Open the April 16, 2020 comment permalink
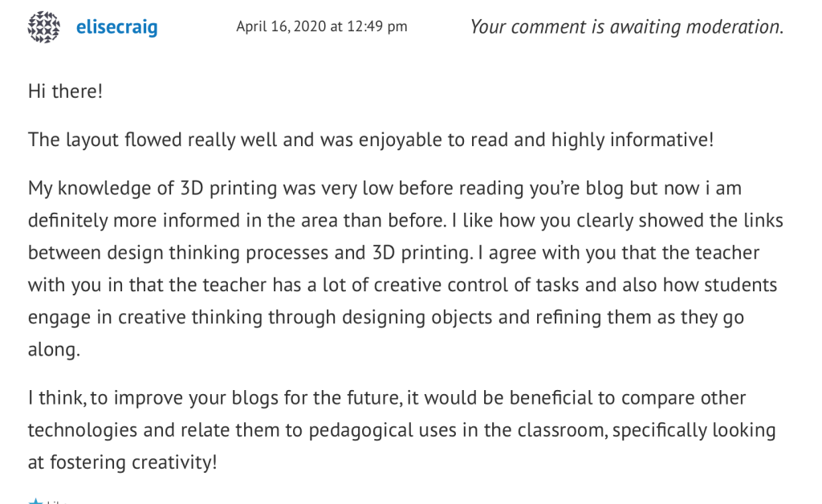This screenshot has height=504, width=822. (321, 27)
